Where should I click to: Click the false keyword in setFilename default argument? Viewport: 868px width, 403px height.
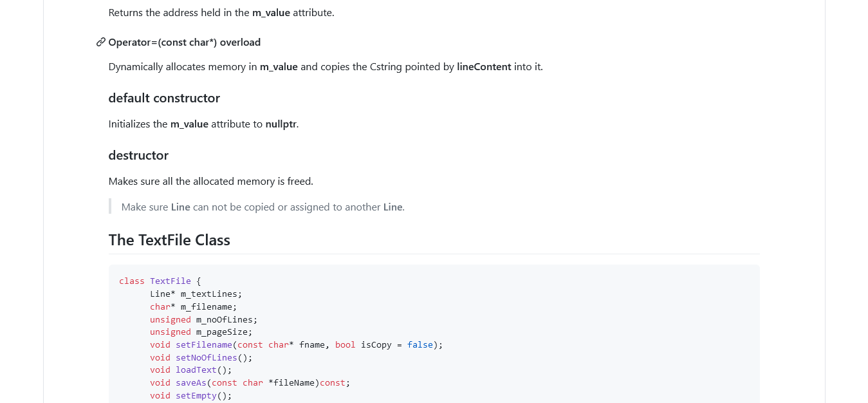(420, 344)
